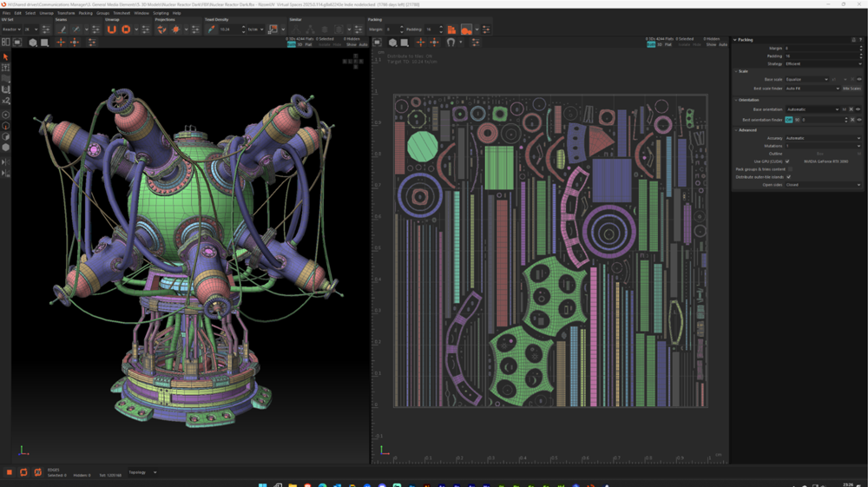
Task: Click the Texel Density picker icon
Action: 211,30
